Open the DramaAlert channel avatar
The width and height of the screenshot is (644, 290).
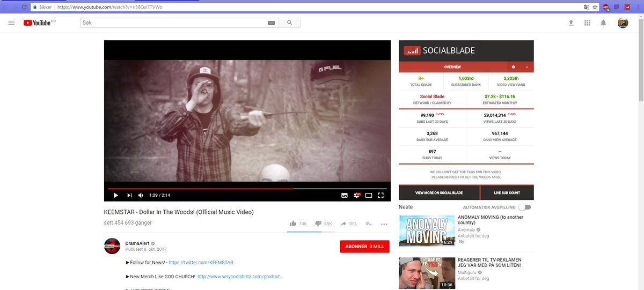click(112, 246)
